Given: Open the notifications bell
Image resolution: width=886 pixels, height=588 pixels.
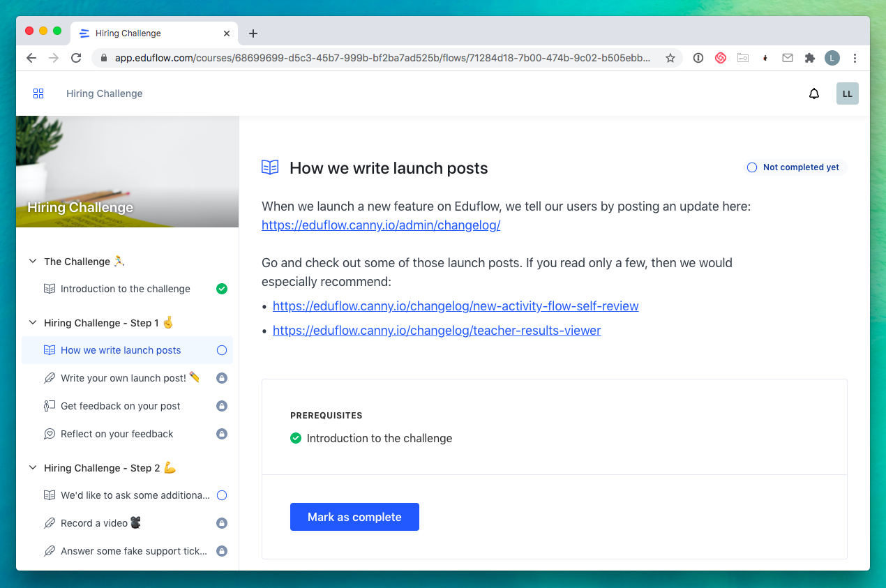Looking at the screenshot, I should [814, 93].
